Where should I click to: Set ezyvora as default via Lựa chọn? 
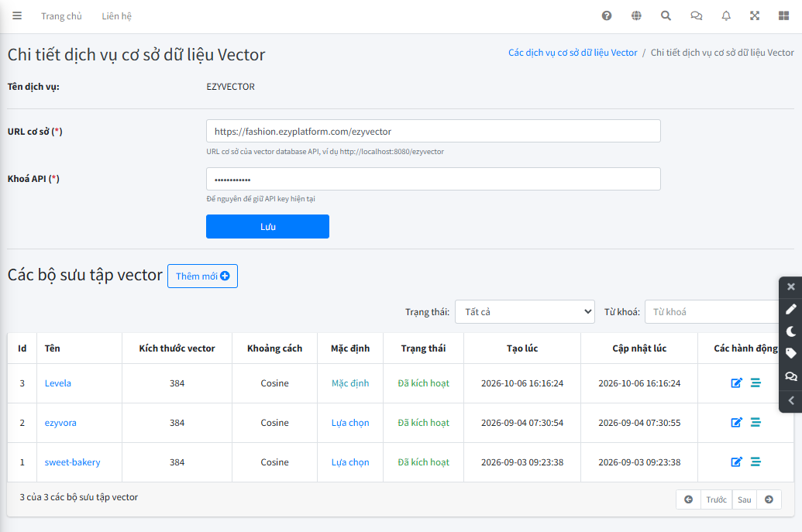coord(349,423)
